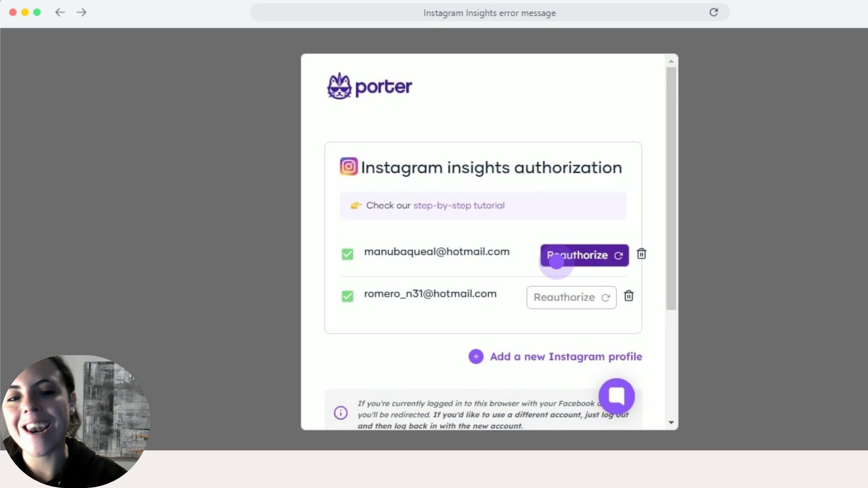Click the browser forward arrow
868x488 pixels.
[81, 13]
